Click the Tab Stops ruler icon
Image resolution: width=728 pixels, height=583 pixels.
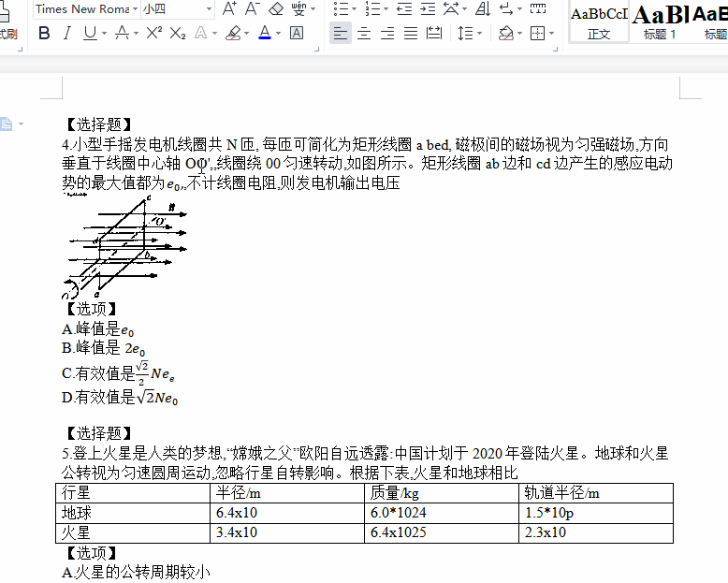point(538,8)
